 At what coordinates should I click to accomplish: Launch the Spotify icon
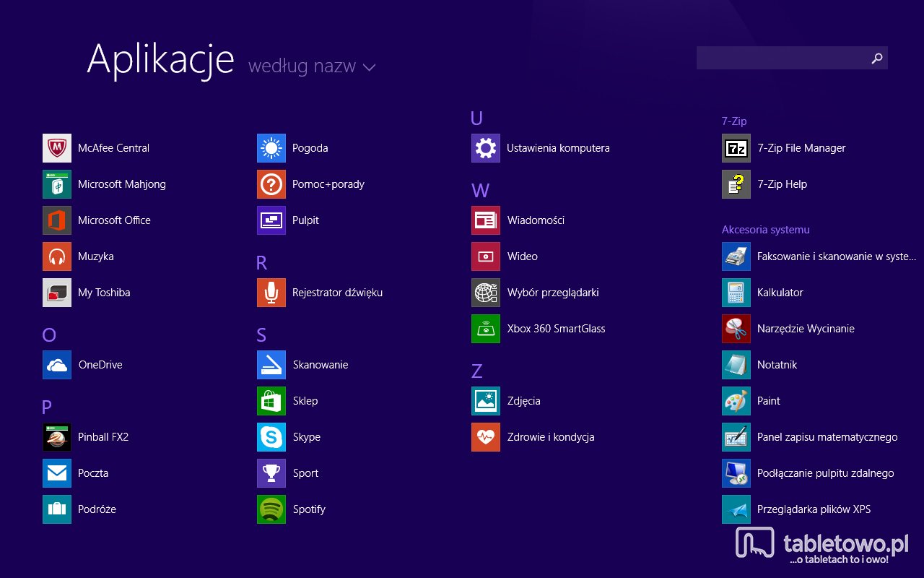coord(271,509)
